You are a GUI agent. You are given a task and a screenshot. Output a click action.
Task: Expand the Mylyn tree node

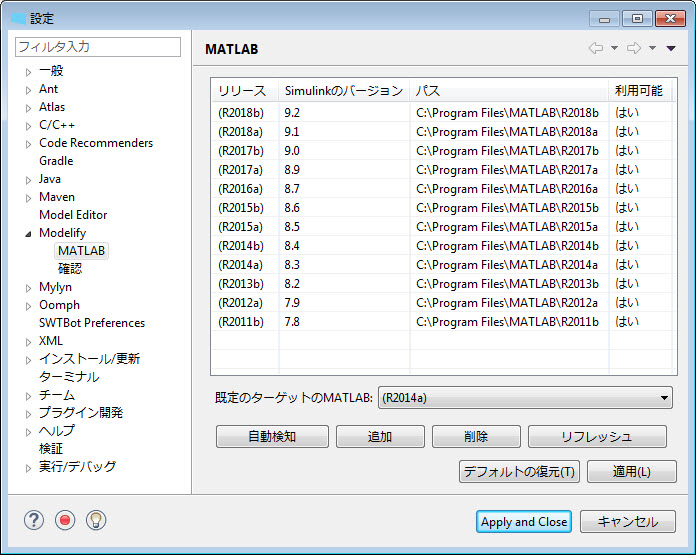[x=28, y=288]
